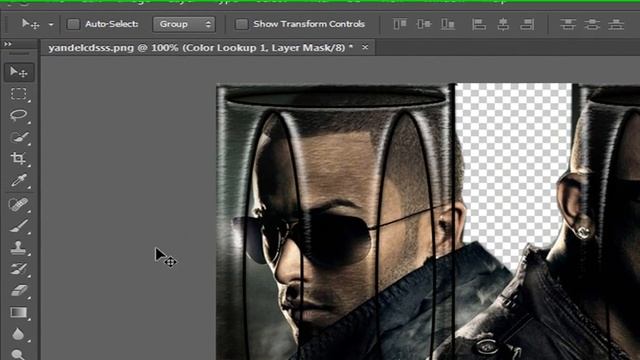Image resolution: width=640 pixels, height=360 pixels.
Task: Click the Move tool options bar icon
Action: click(x=30, y=24)
